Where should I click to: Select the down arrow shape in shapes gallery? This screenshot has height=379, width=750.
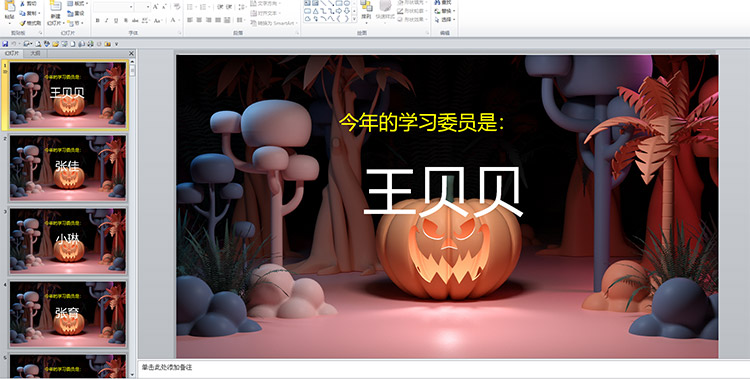point(347,11)
